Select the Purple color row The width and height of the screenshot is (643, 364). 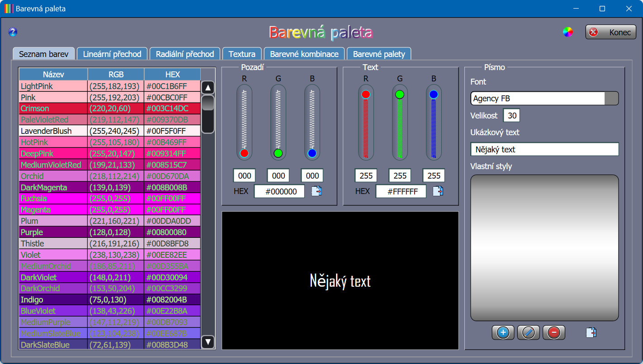(x=110, y=232)
